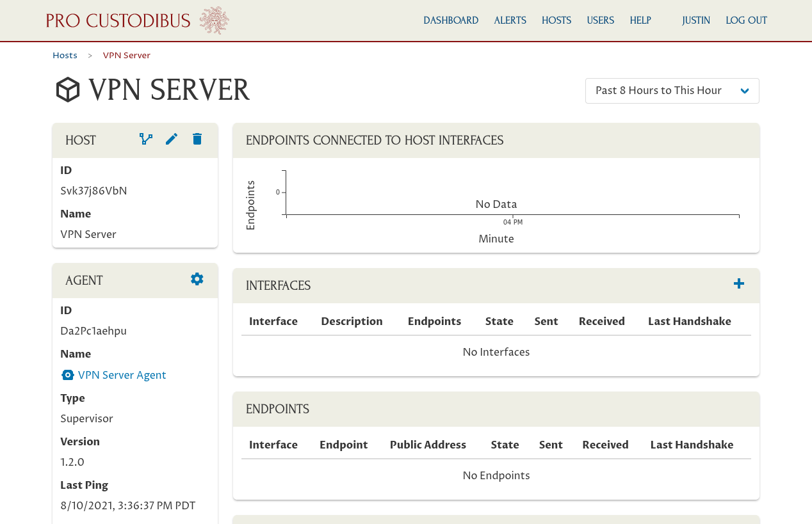This screenshot has height=524, width=812.
Task: Click the Pro Custodibus brand title
Action: tap(118, 20)
